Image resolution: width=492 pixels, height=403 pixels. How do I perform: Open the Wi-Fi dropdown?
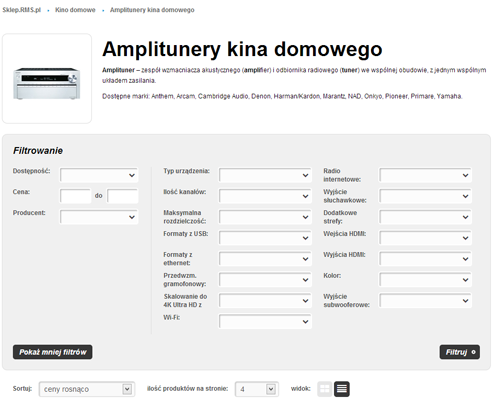(265, 322)
